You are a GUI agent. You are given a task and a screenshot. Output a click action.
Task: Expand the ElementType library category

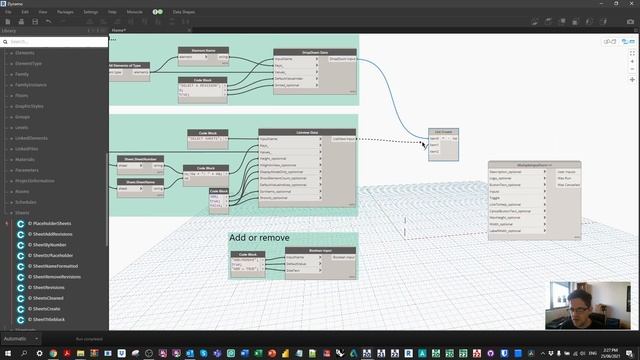click(11, 64)
